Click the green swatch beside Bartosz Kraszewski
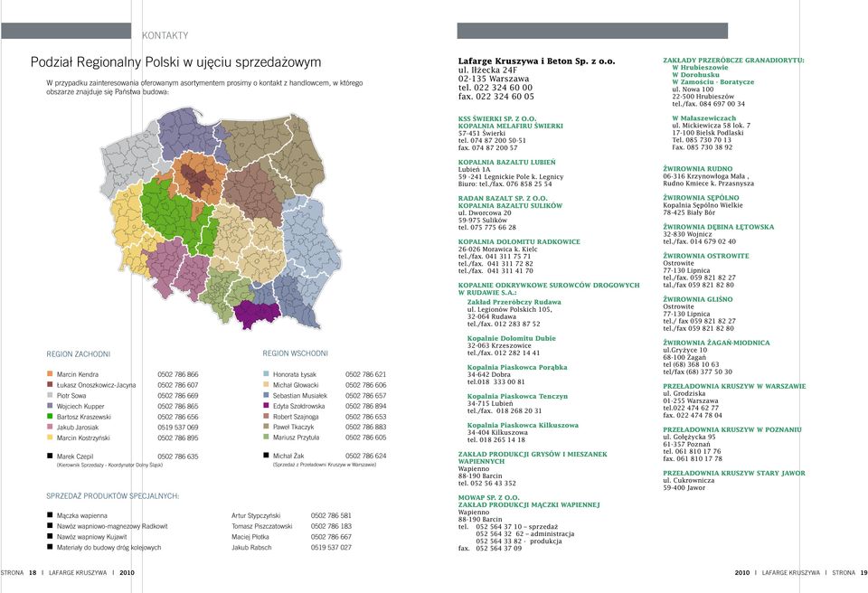868x593 pixels. coord(50,417)
